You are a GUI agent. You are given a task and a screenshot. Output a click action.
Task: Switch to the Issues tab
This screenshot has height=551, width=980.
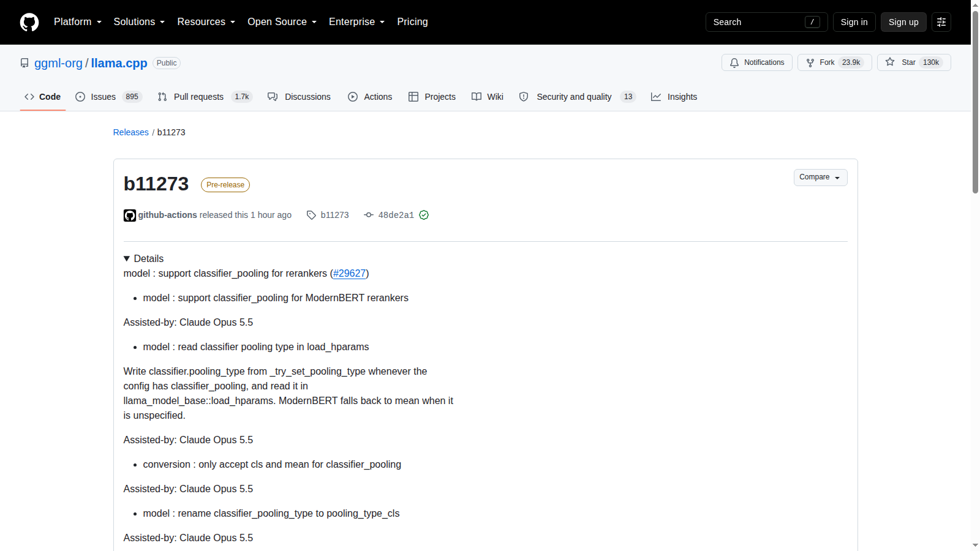(x=108, y=97)
